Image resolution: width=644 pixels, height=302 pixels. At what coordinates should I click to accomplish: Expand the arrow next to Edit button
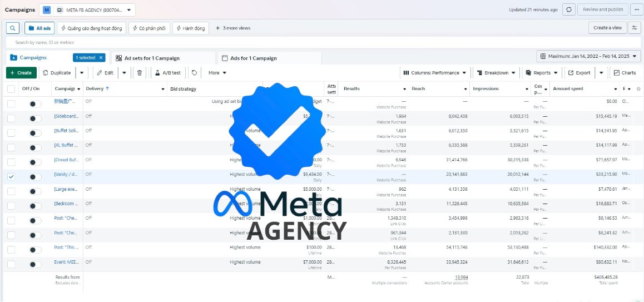pos(124,73)
